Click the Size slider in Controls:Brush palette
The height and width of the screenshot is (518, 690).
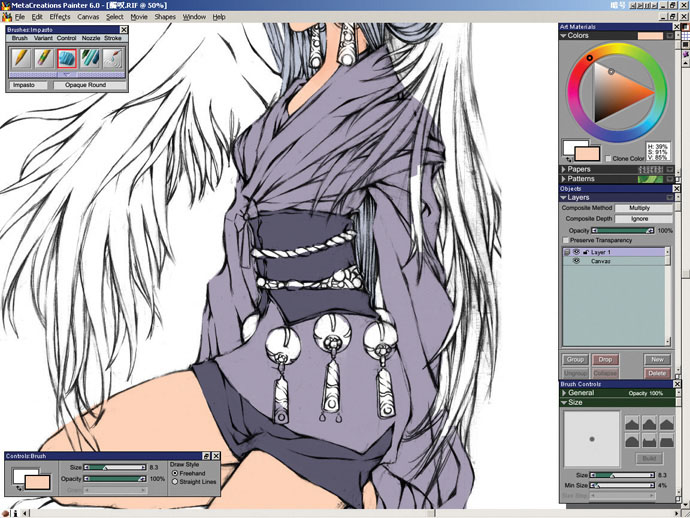click(x=115, y=467)
